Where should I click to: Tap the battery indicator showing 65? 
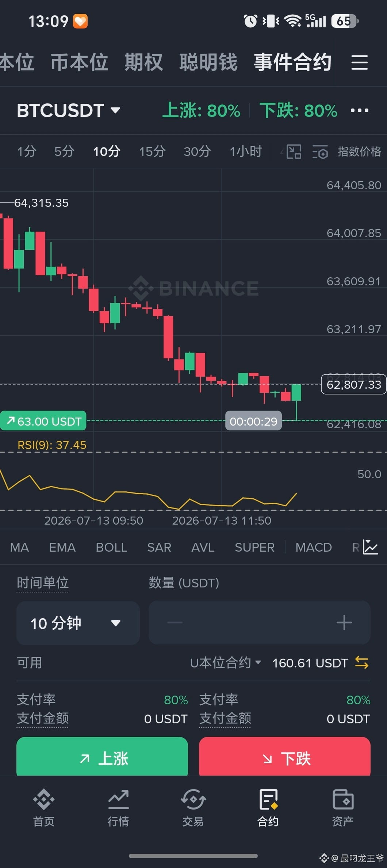tap(345, 21)
